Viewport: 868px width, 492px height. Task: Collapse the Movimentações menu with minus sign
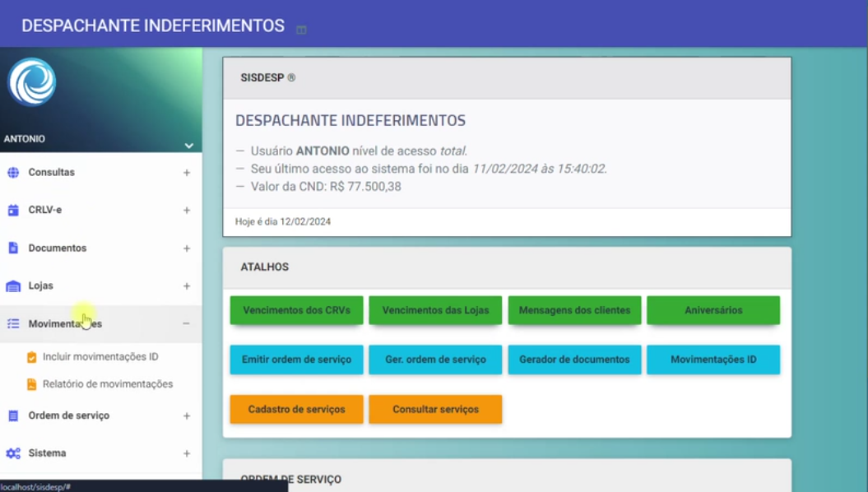pos(186,324)
